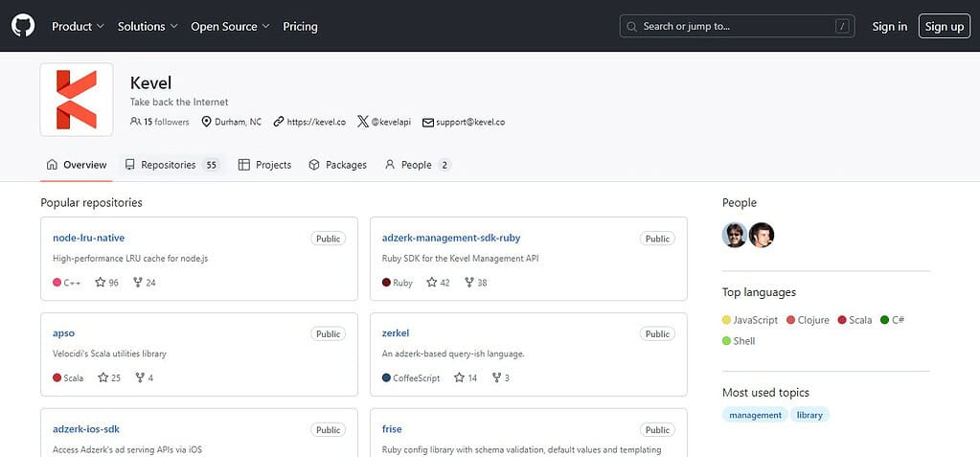Click the envelope email icon
Viewport: 980px width, 457px height.
[x=428, y=123]
